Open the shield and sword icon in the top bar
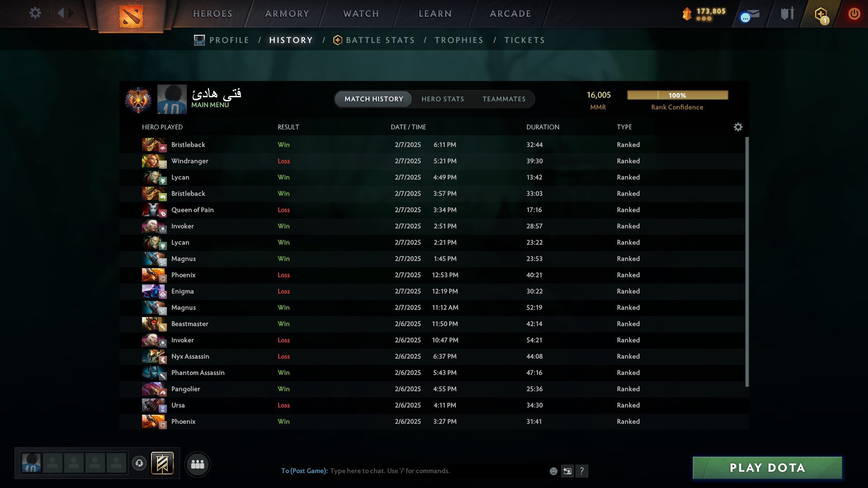The image size is (868, 488). click(x=787, y=14)
